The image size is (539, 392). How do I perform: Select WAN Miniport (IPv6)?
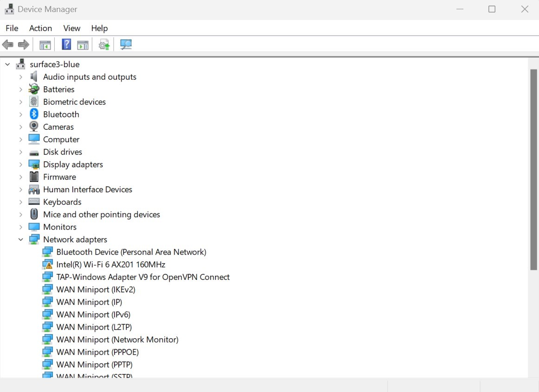pos(93,315)
